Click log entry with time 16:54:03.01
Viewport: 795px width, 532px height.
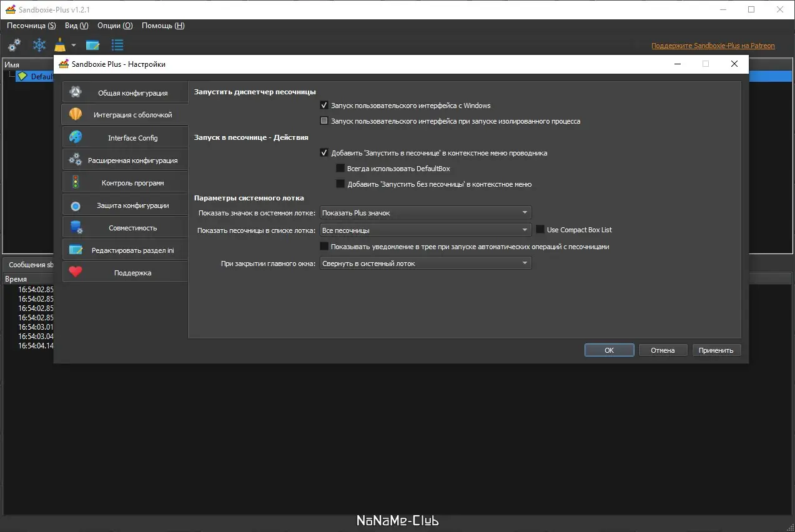(x=36, y=327)
